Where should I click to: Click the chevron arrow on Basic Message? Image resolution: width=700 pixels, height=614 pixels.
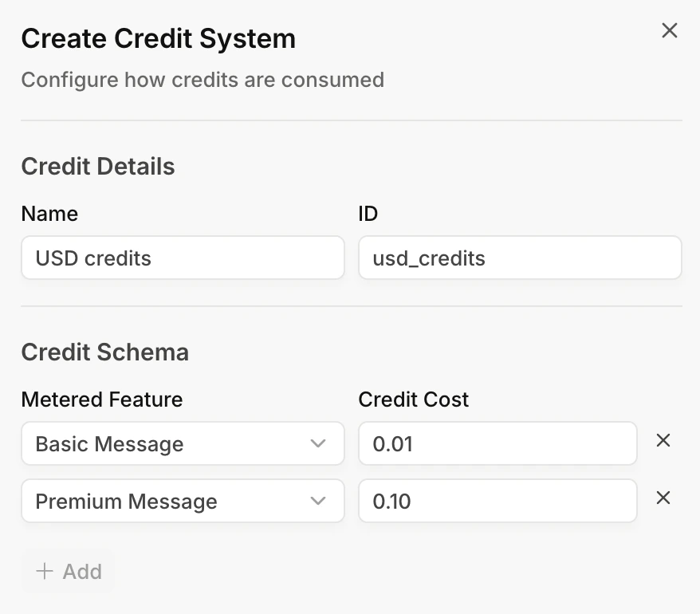tap(318, 443)
